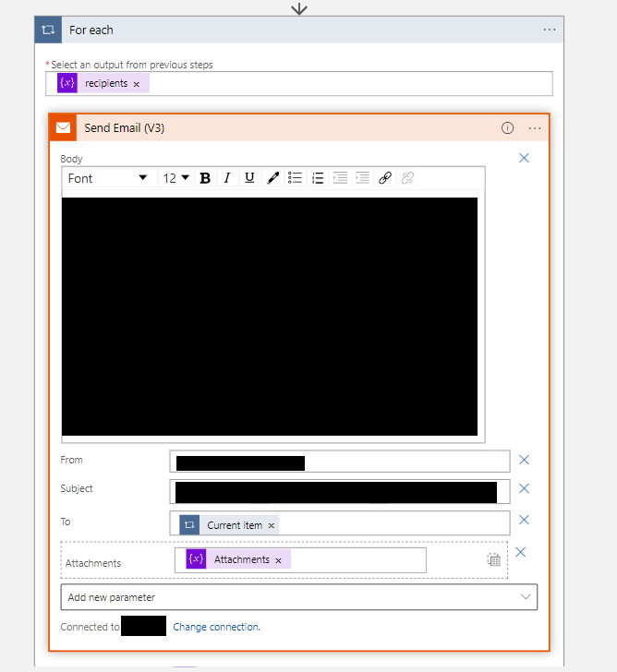Insert a hyperlink

click(385, 178)
